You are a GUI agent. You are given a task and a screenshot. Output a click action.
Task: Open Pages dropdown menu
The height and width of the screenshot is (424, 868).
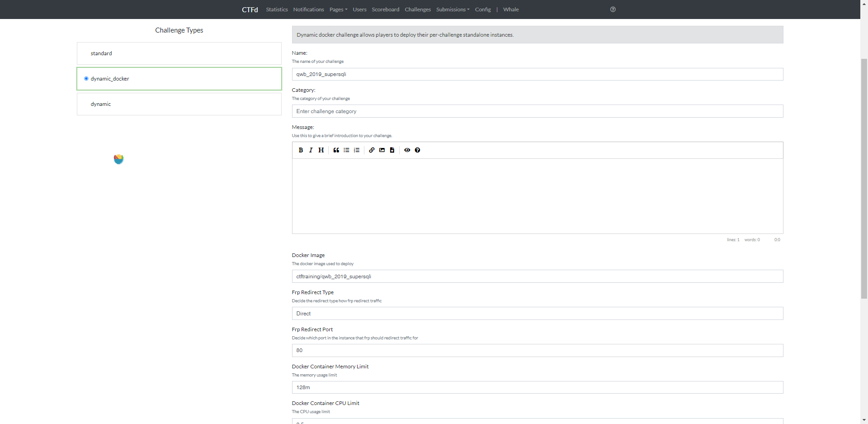tap(338, 10)
